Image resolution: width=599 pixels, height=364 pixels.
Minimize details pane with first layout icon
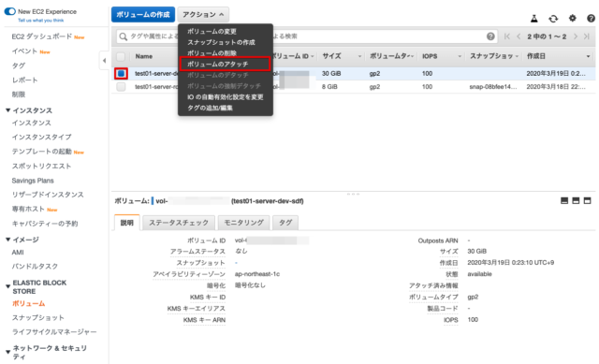pyautogui.click(x=564, y=200)
